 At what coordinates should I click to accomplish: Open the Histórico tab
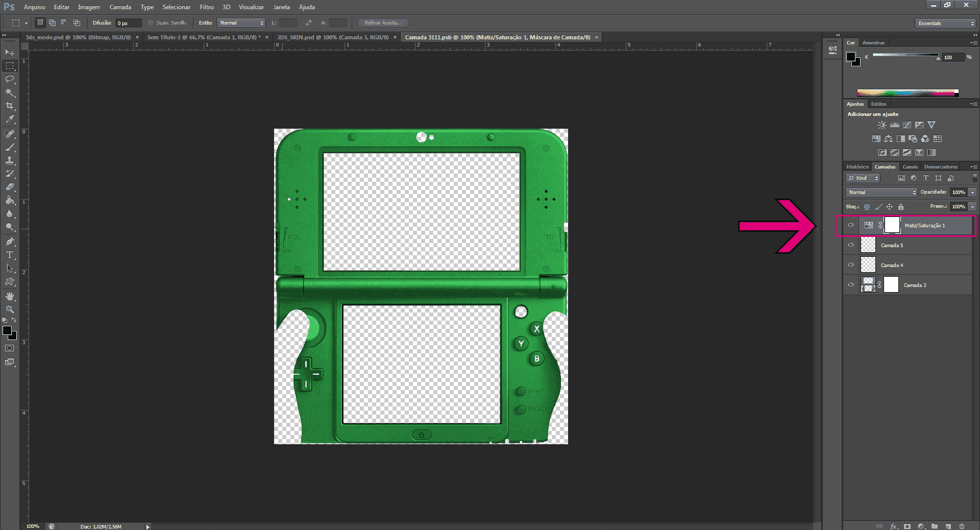857,167
